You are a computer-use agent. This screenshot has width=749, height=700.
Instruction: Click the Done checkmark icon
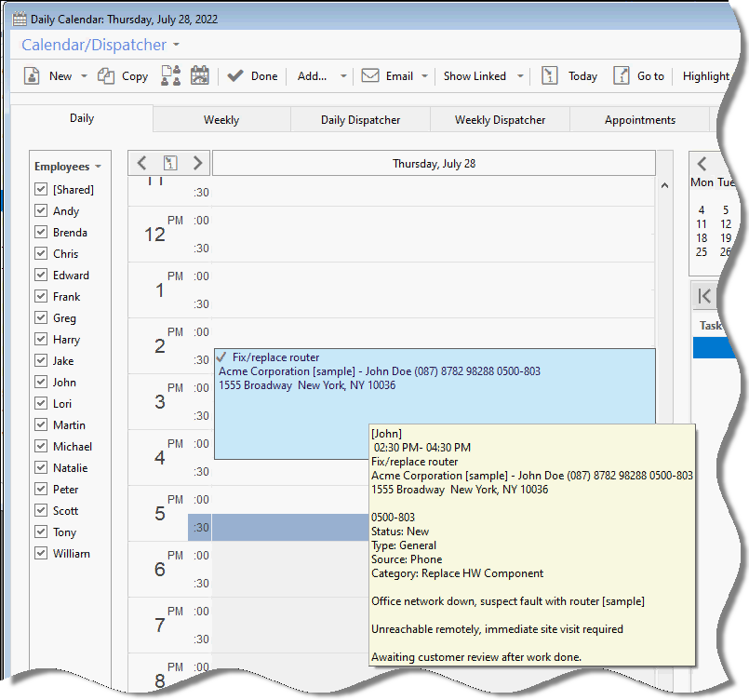click(235, 76)
